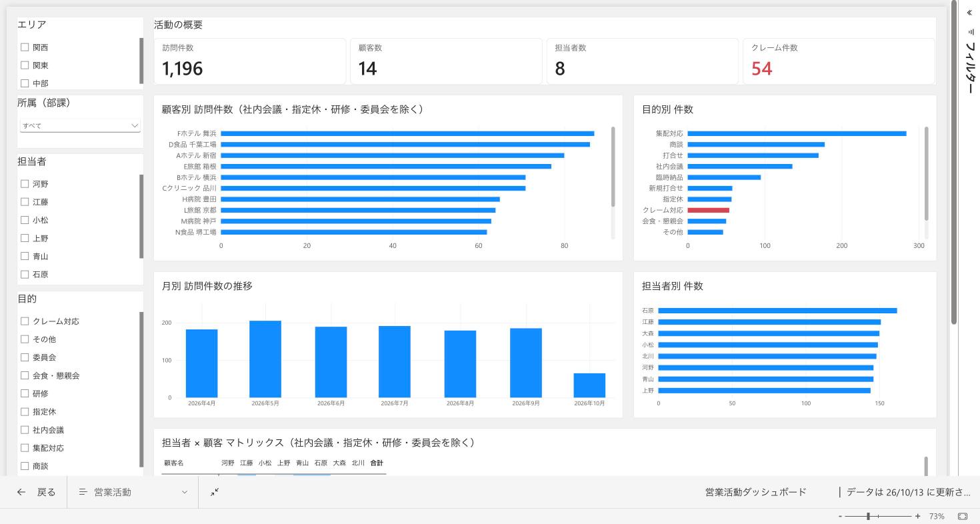Tick the 商談 checkbox in 目的 filter

tap(25, 466)
